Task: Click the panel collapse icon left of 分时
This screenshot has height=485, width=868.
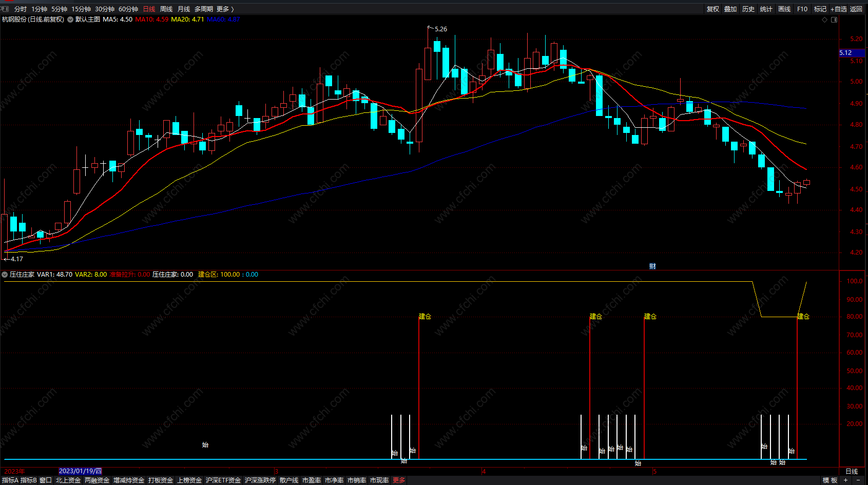Action: (x=5, y=9)
